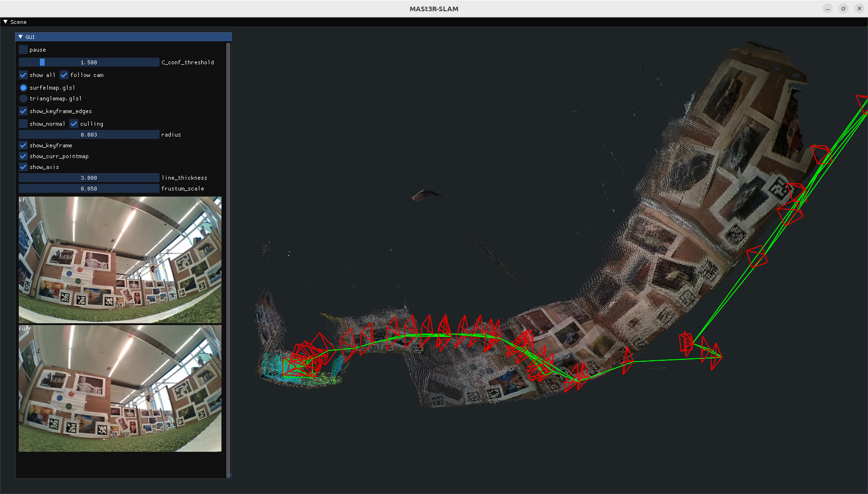Collapse the GUI panel header arrow
The height and width of the screenshot is (494, 868).
coord(21,37)
